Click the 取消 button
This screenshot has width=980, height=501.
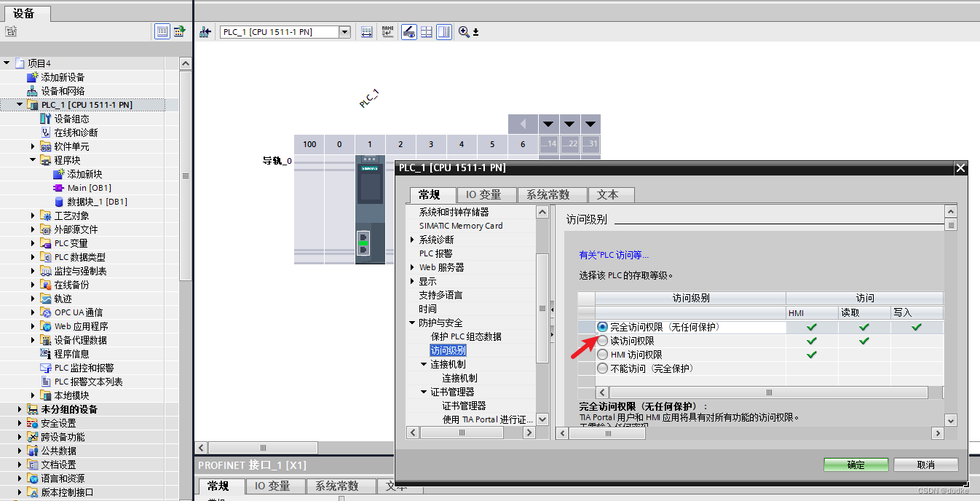[926, 465]
